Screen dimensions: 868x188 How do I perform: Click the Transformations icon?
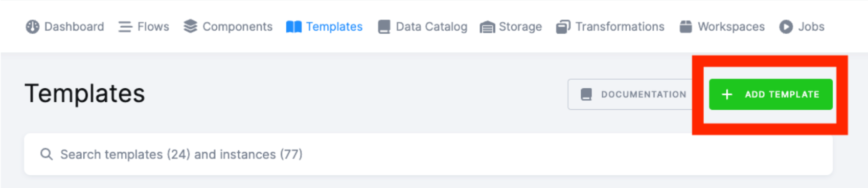pyautogui.click(x=563, y=27)
